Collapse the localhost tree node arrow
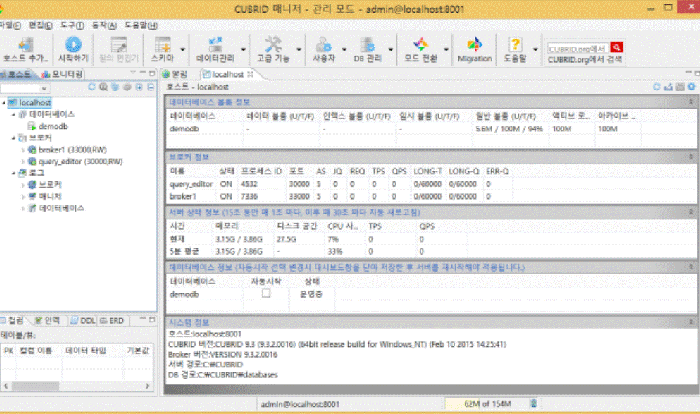Viewport: 700px width, 414px height. pyautogui.click(x=4, y=103)
